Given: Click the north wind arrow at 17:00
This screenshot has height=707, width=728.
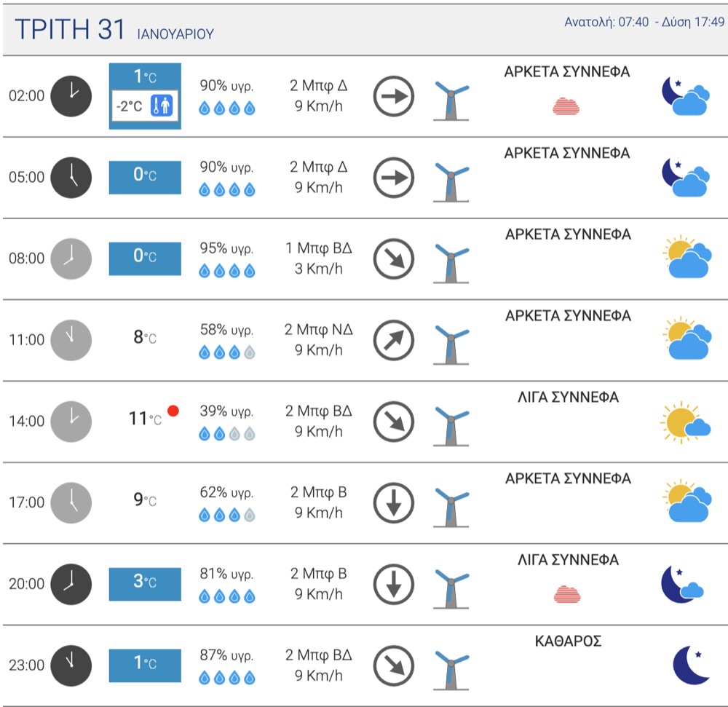Looking at the screenshot, I should click(394, 502).
